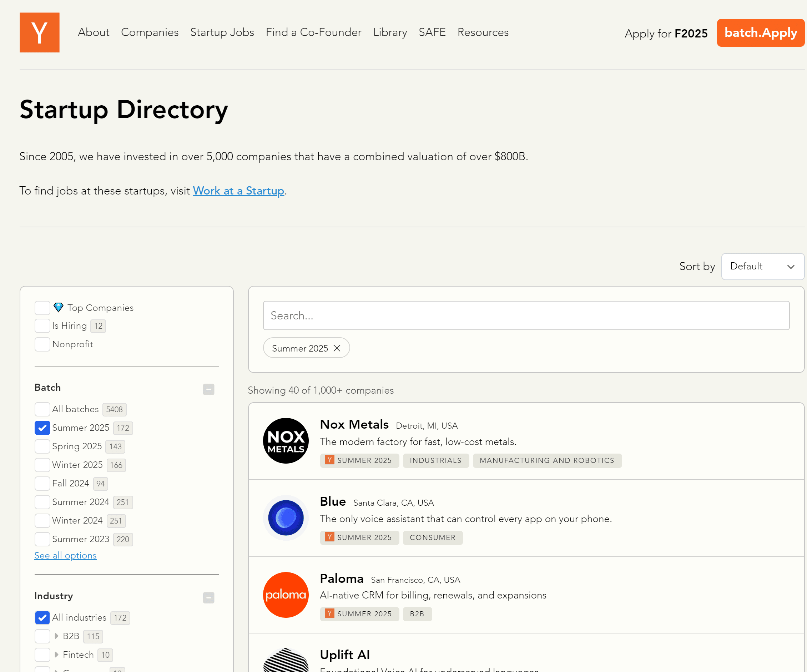Image resolution: width=807 pixels, height=672 pixels.
Task: Collapse the Batch filter section
Action: click(x=209, y=389)
